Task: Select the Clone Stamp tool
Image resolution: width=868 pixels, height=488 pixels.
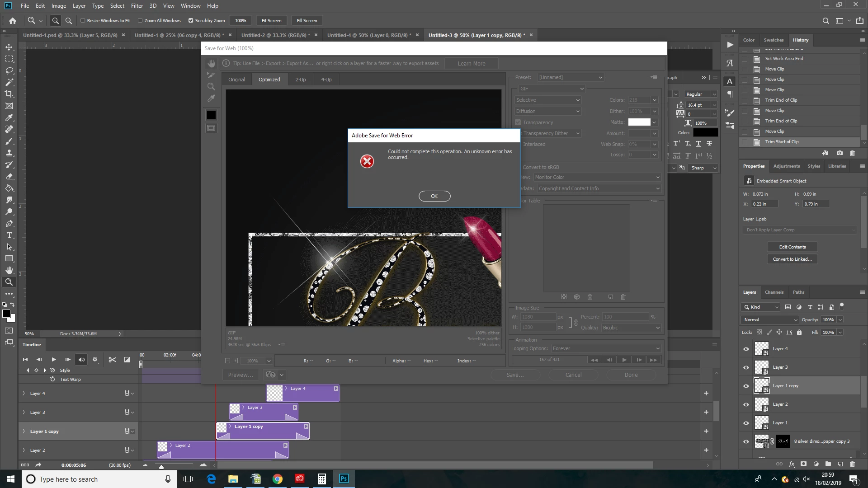Action: pyautogui.click(x=9, y=153)
